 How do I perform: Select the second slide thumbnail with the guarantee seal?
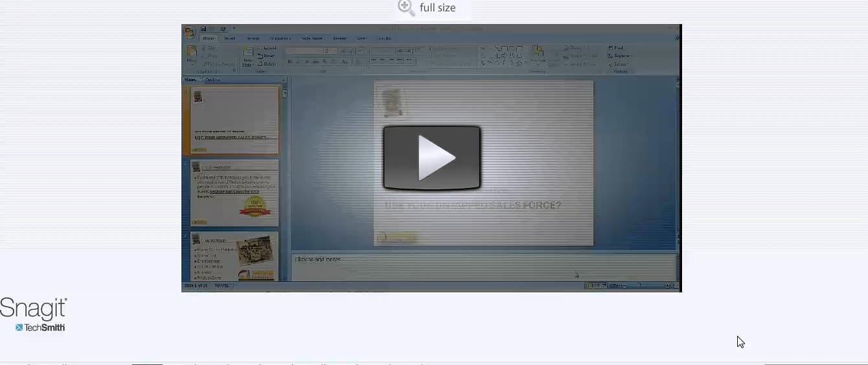(234, 193)
